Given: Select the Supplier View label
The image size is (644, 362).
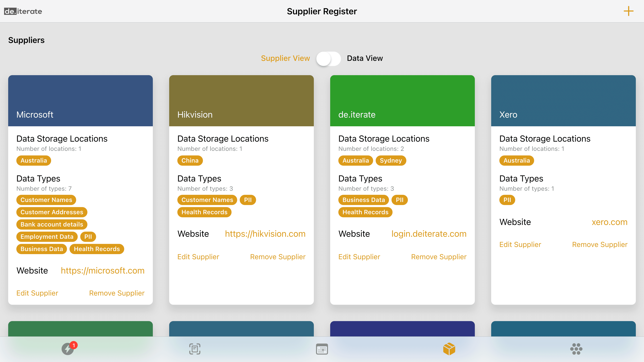Looking at the screenshot, I should (285, 58).
